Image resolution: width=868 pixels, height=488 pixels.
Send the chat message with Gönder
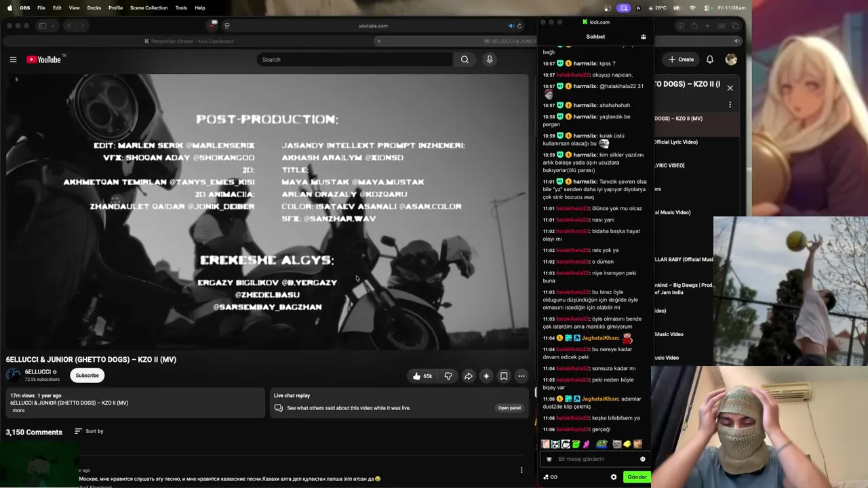[x=637, y=477]
